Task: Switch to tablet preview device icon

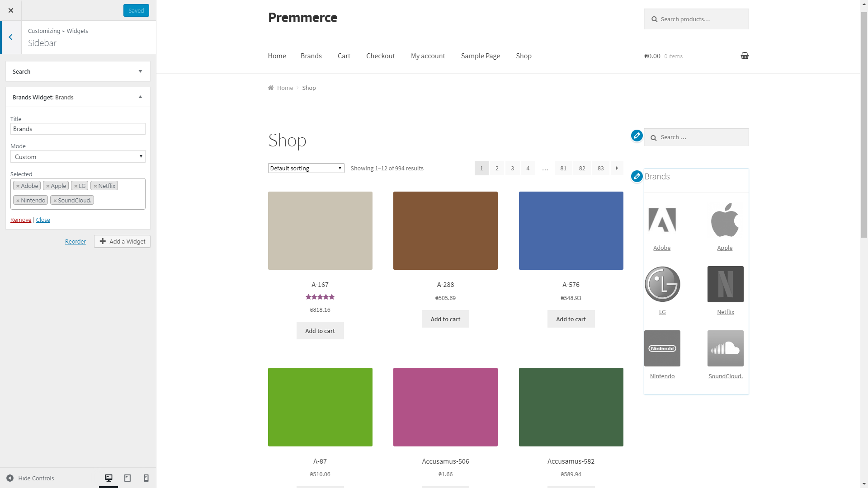Action: coord(127,478)
